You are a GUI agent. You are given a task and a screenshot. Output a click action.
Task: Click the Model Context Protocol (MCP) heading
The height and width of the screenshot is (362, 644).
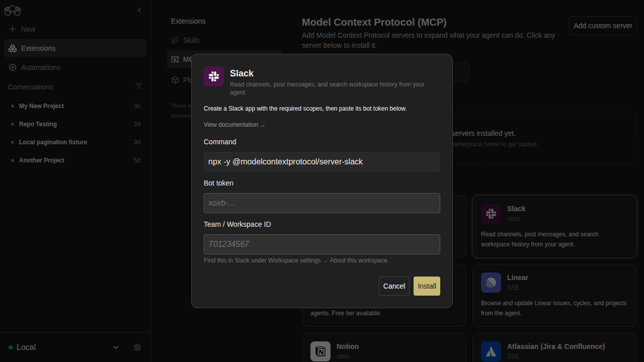[374, 22]
